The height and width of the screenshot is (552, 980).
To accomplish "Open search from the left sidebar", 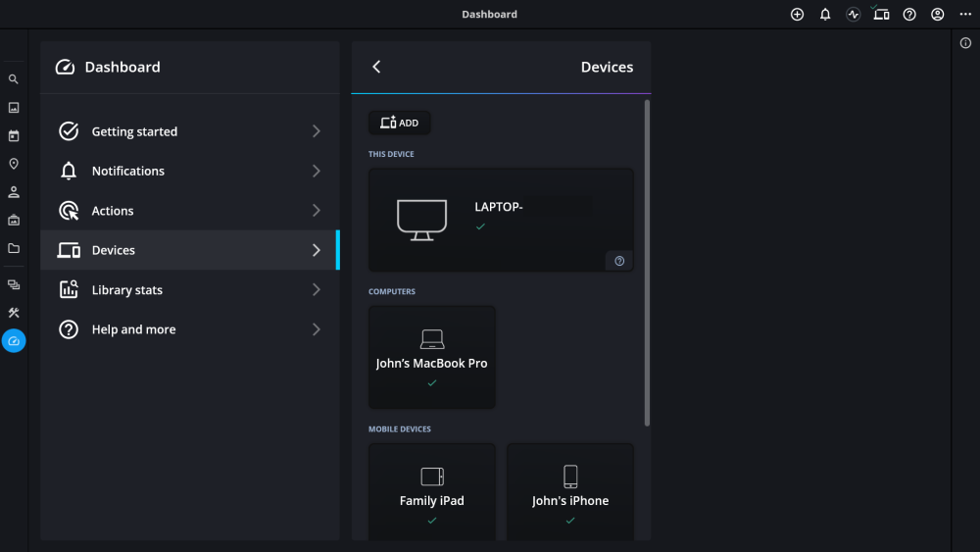I will pos(13,79).
